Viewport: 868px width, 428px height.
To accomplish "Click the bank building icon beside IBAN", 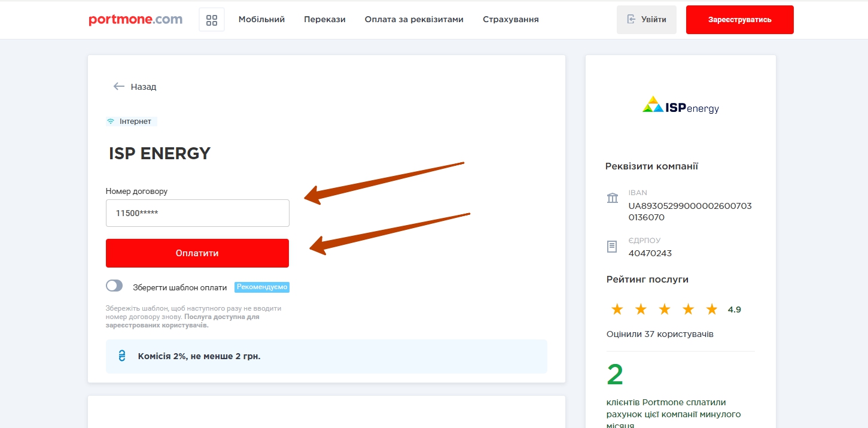I will 613,198.
